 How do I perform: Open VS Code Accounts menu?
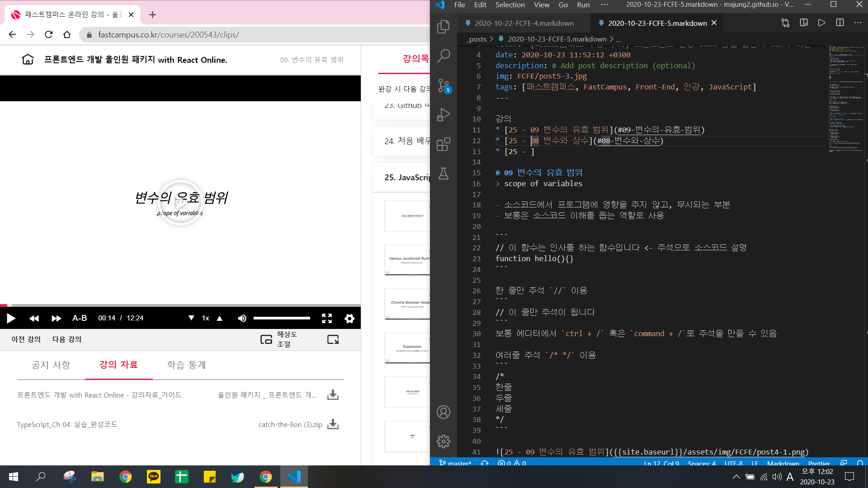tap(443, 412)
